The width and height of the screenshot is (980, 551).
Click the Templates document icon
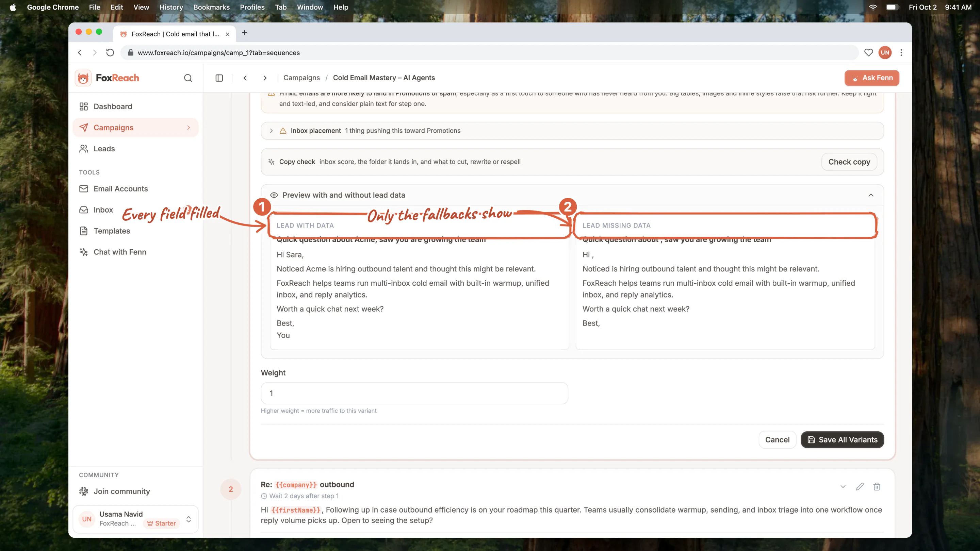[x=84, y=231]
